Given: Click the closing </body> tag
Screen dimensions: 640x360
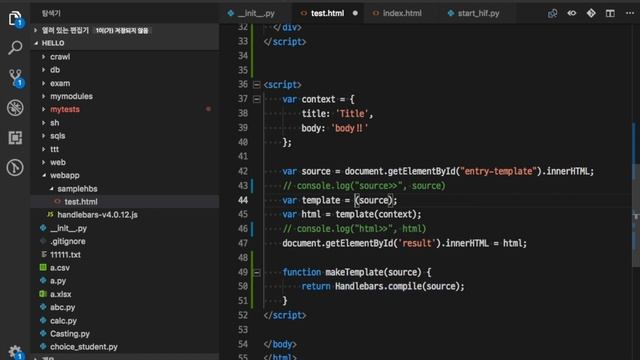Looking at the screenshot, I should [x=280, y=344].
